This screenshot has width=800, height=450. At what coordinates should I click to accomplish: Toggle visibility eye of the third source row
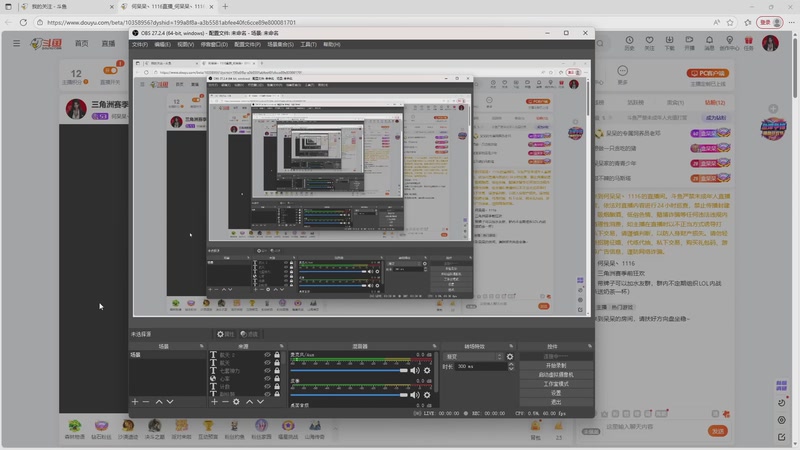(x=267, y=371)
